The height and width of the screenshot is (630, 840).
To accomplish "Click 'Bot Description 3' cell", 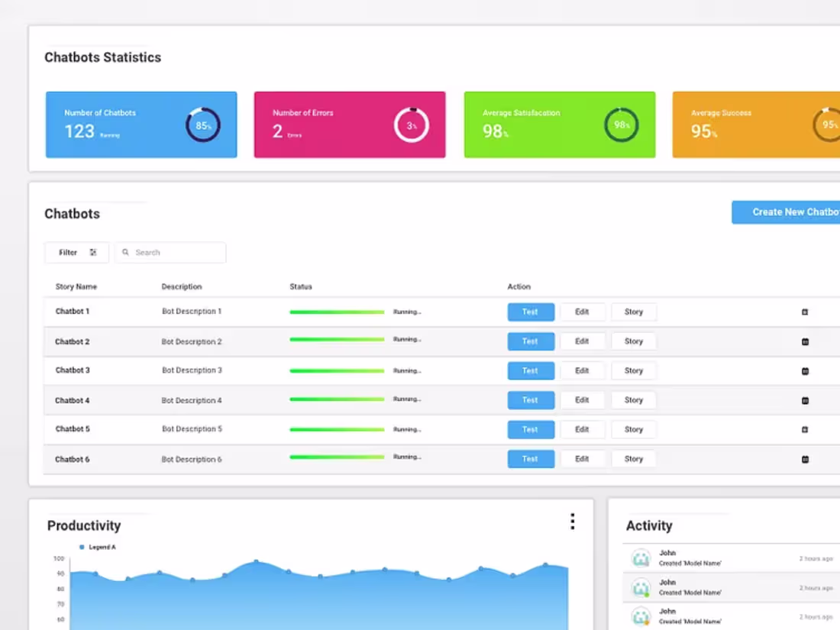I will click(x=192, y=370).
